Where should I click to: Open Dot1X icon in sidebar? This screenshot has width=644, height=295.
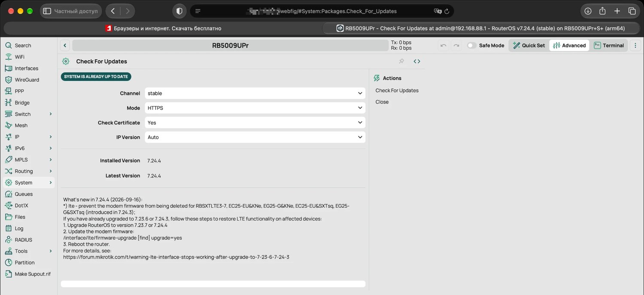(x=8, y=206)
